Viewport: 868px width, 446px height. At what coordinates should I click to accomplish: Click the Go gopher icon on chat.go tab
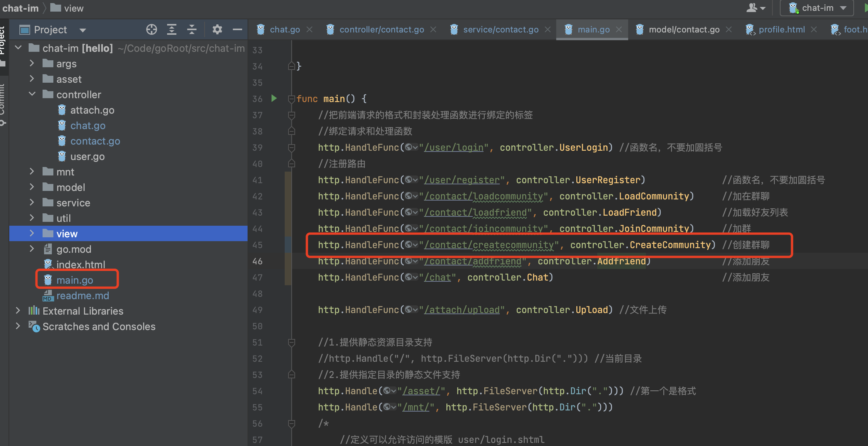coord(261,29)
